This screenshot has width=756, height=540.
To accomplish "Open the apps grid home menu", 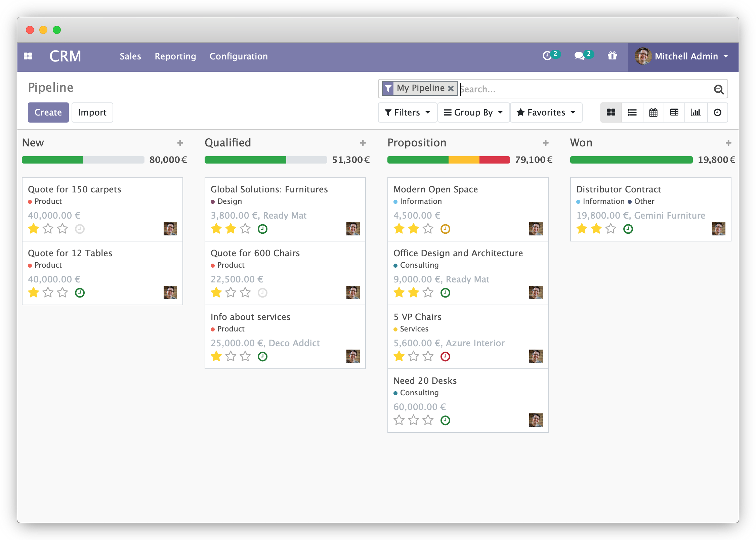I will click(28, 56).
